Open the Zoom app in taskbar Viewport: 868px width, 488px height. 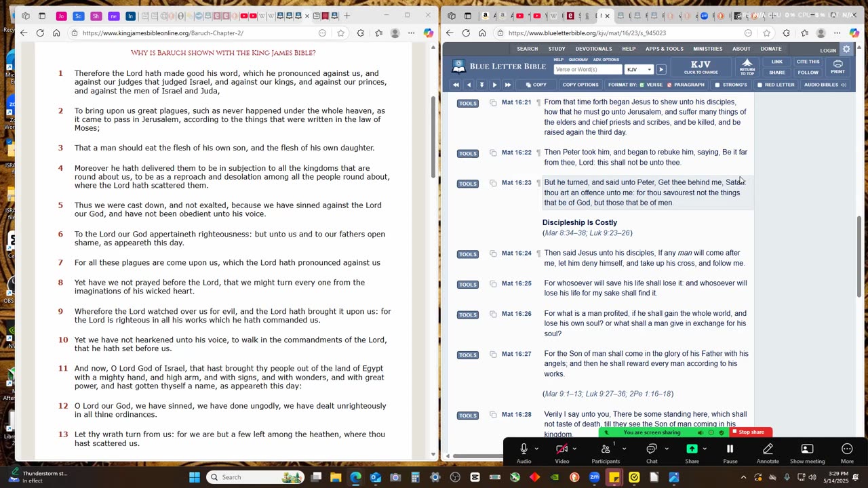pos(595,477)
